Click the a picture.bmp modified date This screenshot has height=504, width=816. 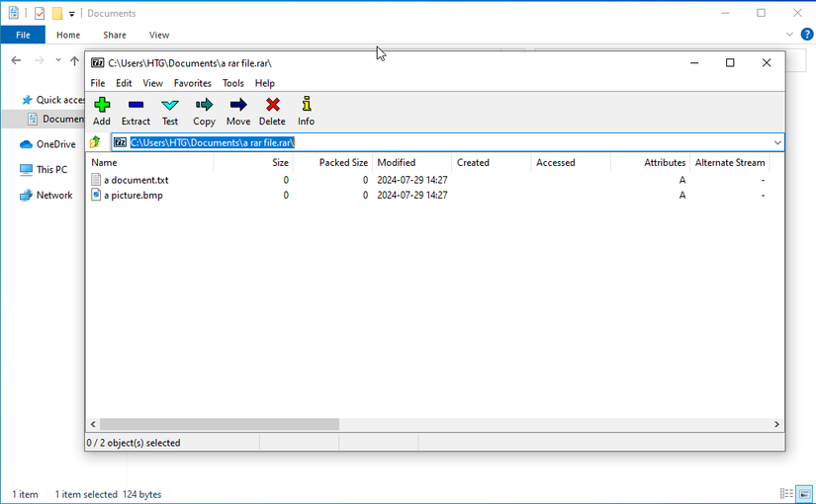pos(412,195)
